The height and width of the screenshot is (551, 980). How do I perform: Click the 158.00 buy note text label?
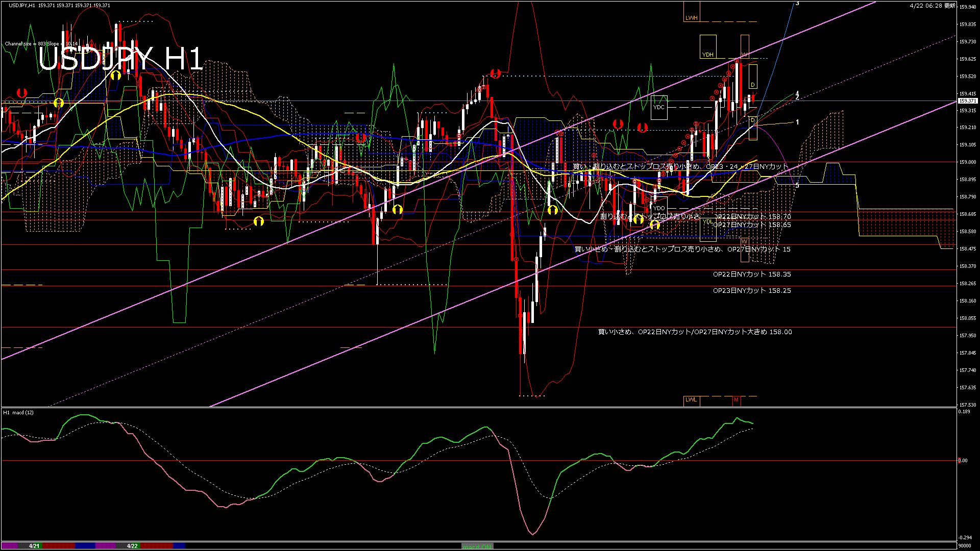695,332
